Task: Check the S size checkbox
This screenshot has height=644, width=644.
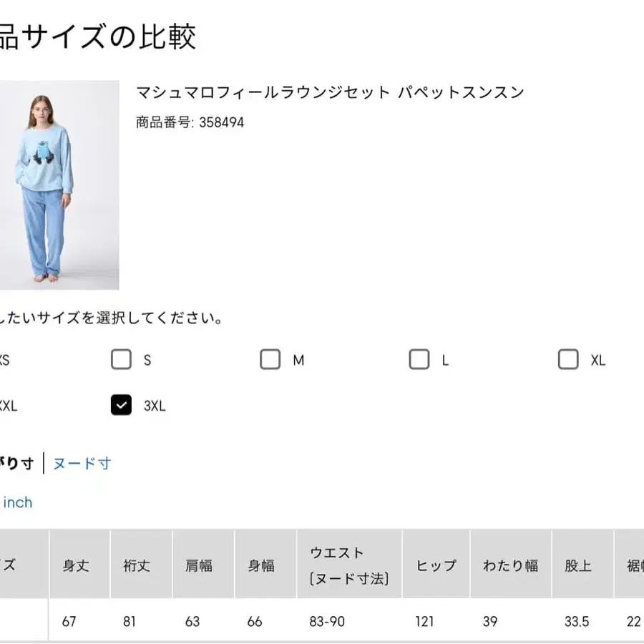Action: click(122, 359)
